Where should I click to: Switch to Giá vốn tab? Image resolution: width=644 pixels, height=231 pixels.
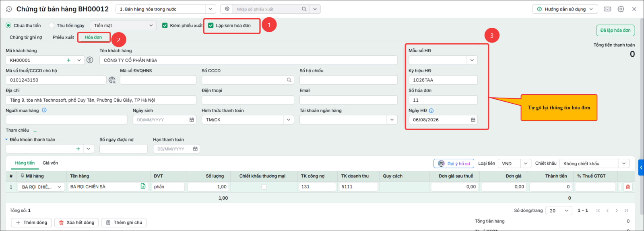pyautogui.click(x=50, y=163)
